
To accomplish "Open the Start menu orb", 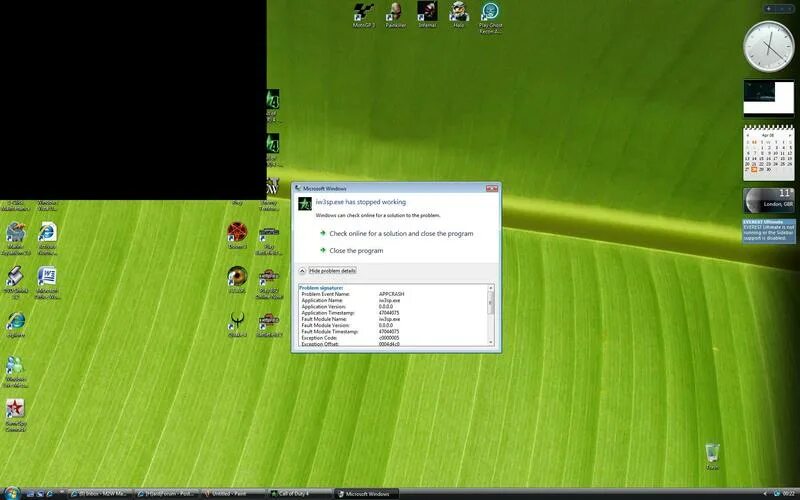I will (11, 493).
